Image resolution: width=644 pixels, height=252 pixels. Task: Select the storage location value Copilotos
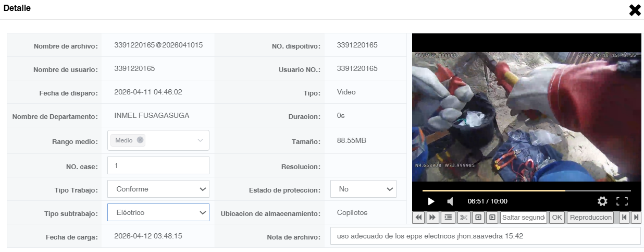tap(352, 212)
